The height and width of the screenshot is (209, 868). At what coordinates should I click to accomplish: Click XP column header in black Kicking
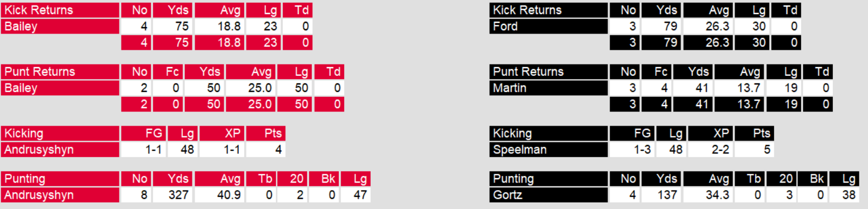pyautogui.click(x=710, y=134)
